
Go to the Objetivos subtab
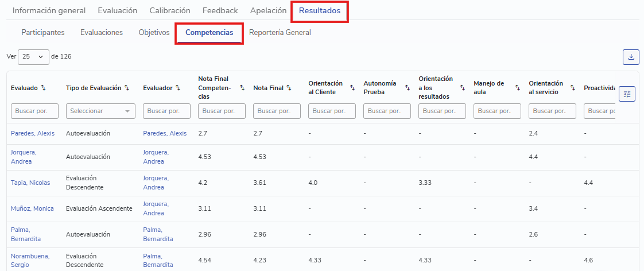click(154, 32)
